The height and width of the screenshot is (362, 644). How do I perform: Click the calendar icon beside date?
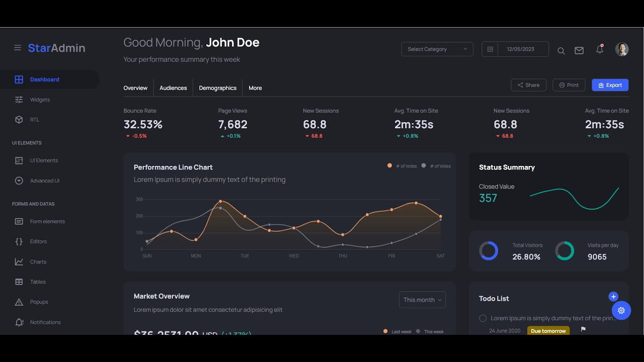(x=490, y=49)
